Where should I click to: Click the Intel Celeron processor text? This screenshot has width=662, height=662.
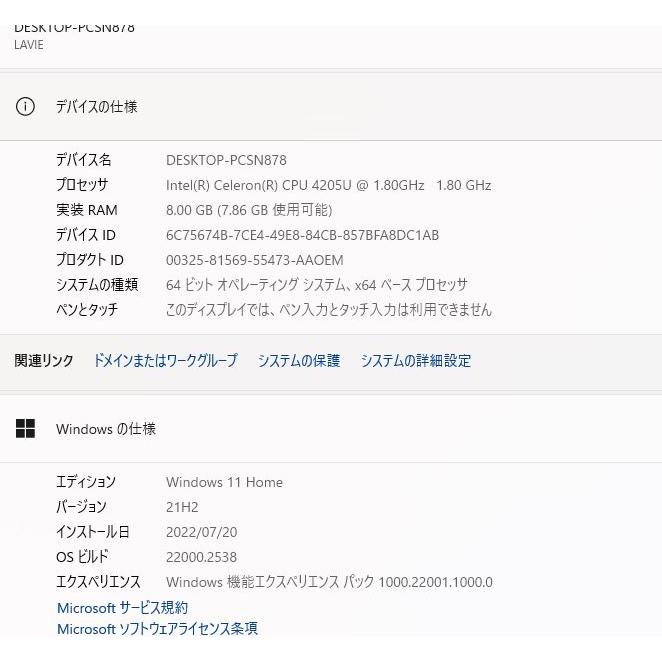click(328, 185)
